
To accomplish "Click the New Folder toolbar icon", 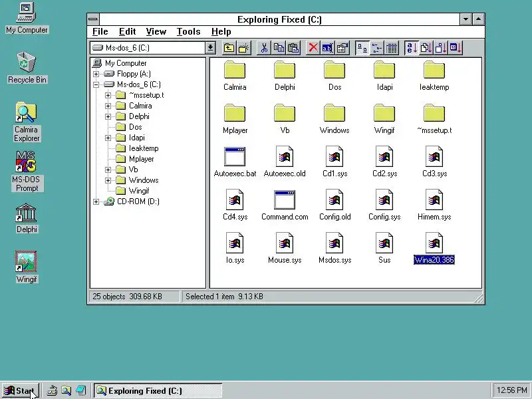I will [243, 48].
